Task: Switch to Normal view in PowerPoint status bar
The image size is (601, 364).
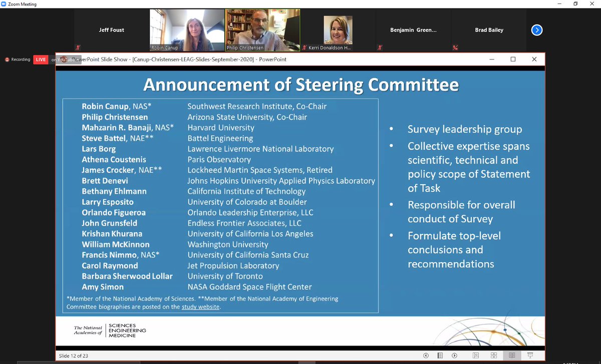Action: [x=477, y=355]
